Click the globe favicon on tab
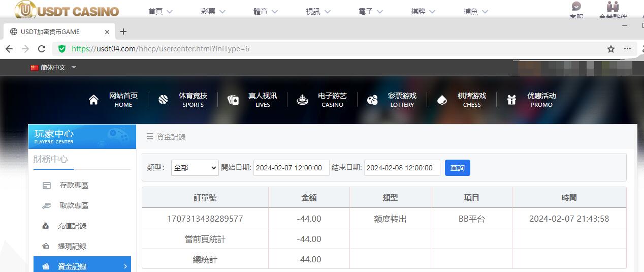The width and height of the screenshot is (644, 272). click(14, 32)
